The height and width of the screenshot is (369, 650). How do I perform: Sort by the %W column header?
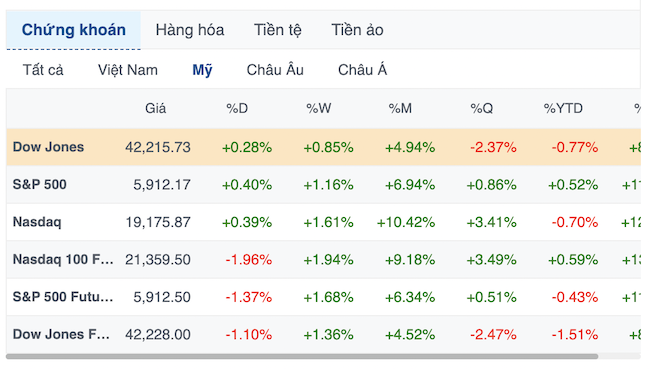(x=318, y=108)
